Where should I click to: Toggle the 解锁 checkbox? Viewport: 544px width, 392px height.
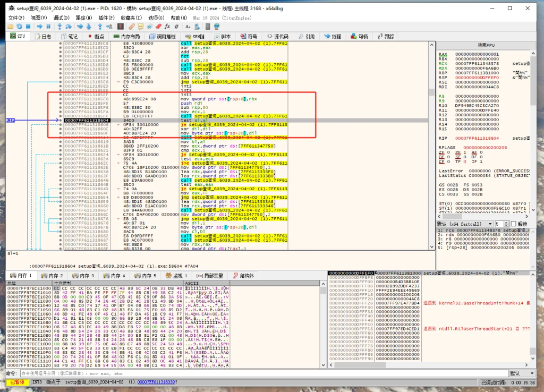513,224
